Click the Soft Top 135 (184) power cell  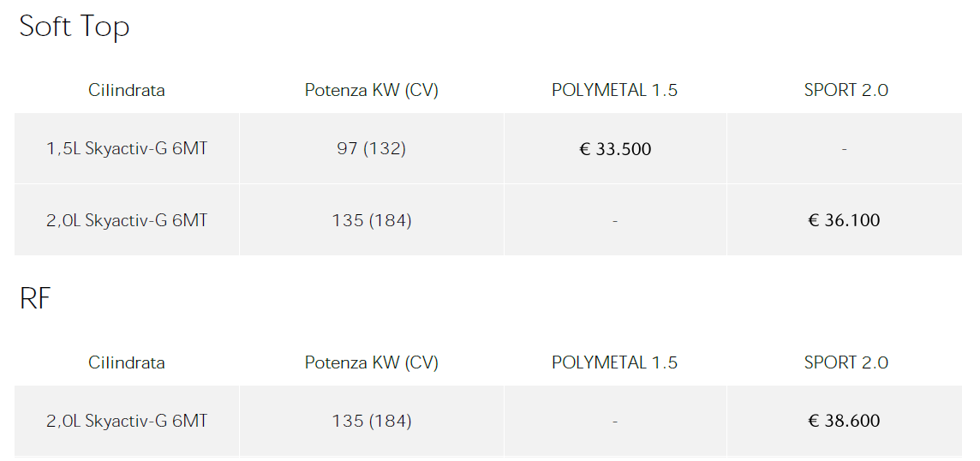click(x=371, y=221)
